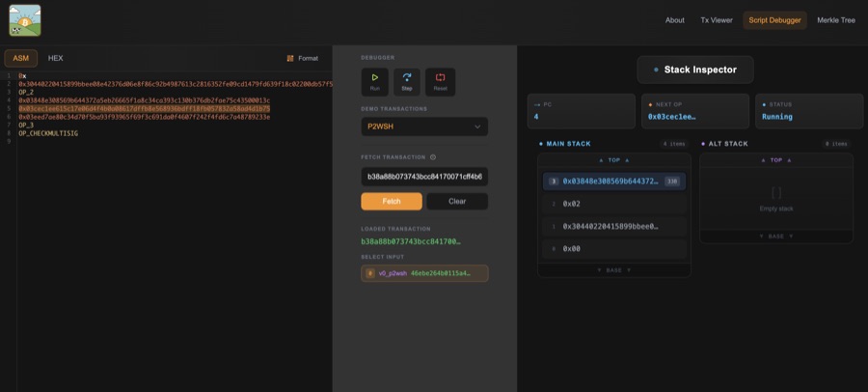The width and height of the screenshot is (868, 392).
Task: Open the P2WSH demo transactions dropdown
Action: click(424, 126)
